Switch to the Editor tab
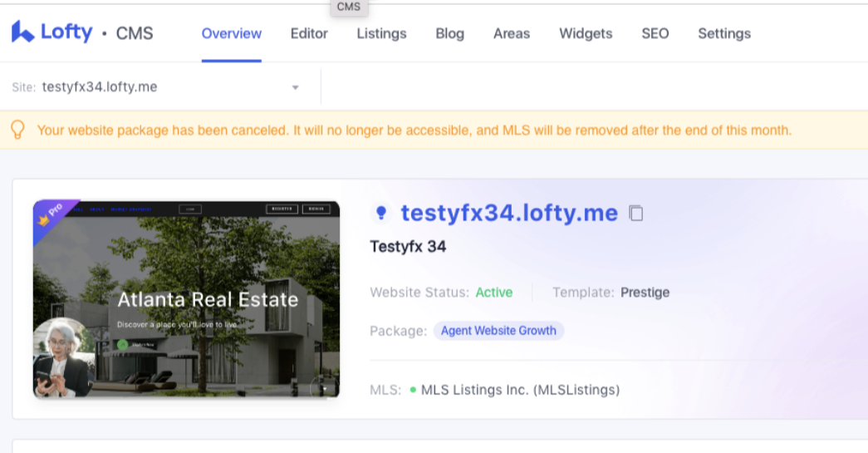Image resolution: width=868 pixels, height=453 pixels. click(309, 34)
